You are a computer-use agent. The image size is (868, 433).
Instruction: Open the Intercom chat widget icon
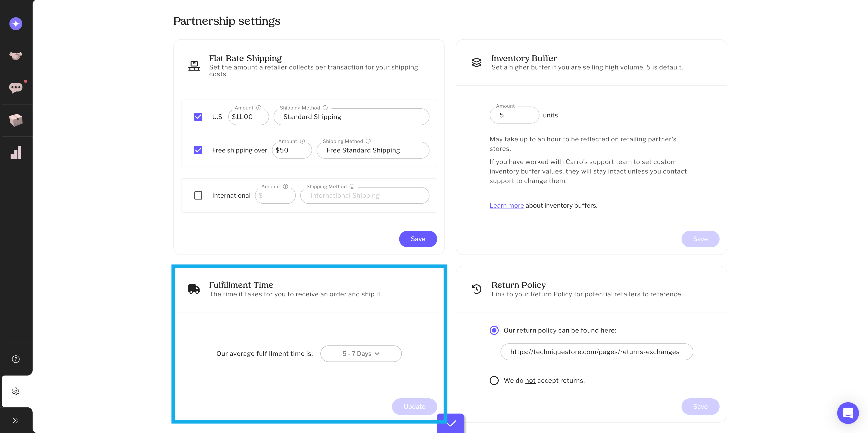click(848, 413)
